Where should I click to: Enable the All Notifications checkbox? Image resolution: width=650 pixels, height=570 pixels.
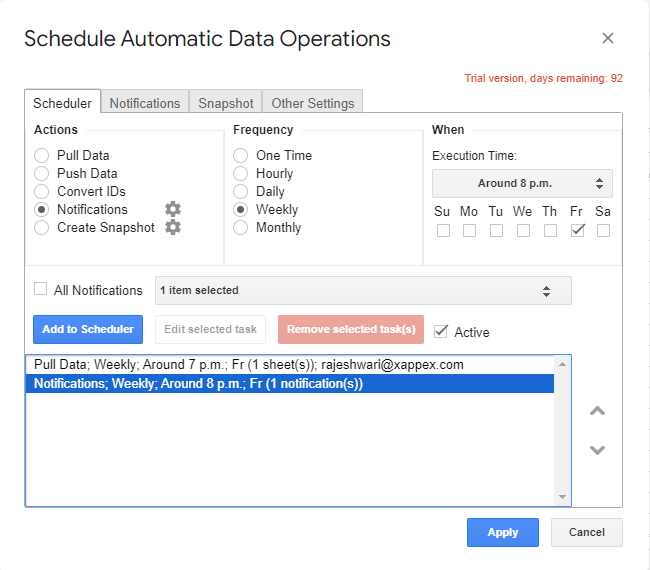click(x=40, y=289)
